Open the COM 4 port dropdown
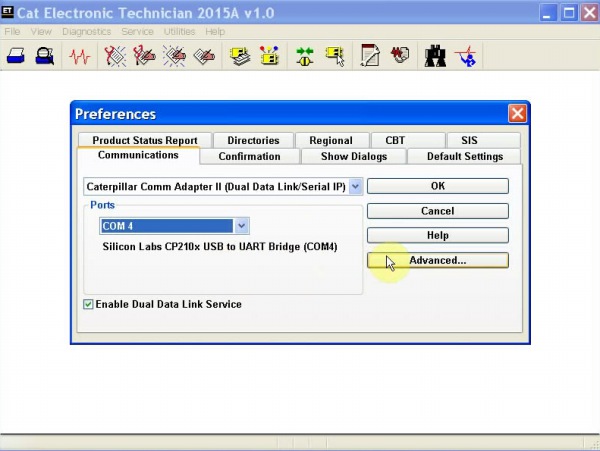Image resolution: width=600 pixels, height=451 pixels. point(241,226)
